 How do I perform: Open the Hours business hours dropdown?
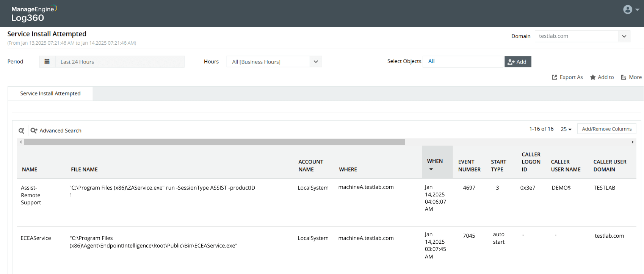tap(274, 62)
